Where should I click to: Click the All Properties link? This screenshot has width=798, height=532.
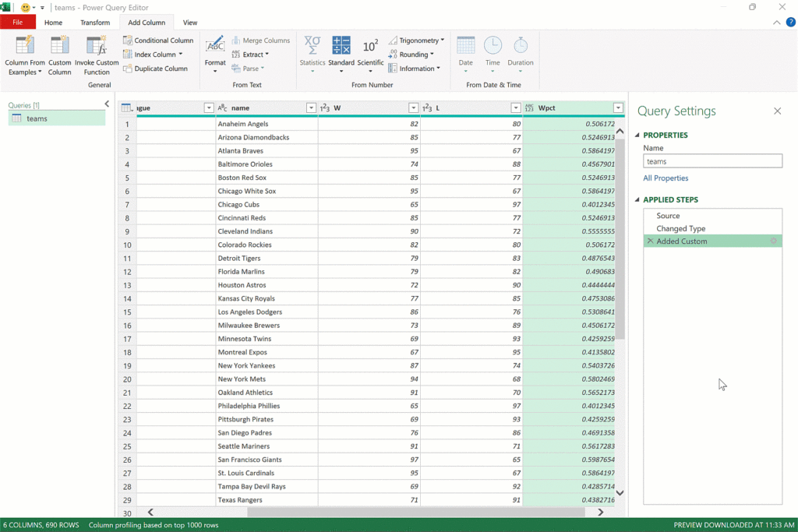pos(666,178)
